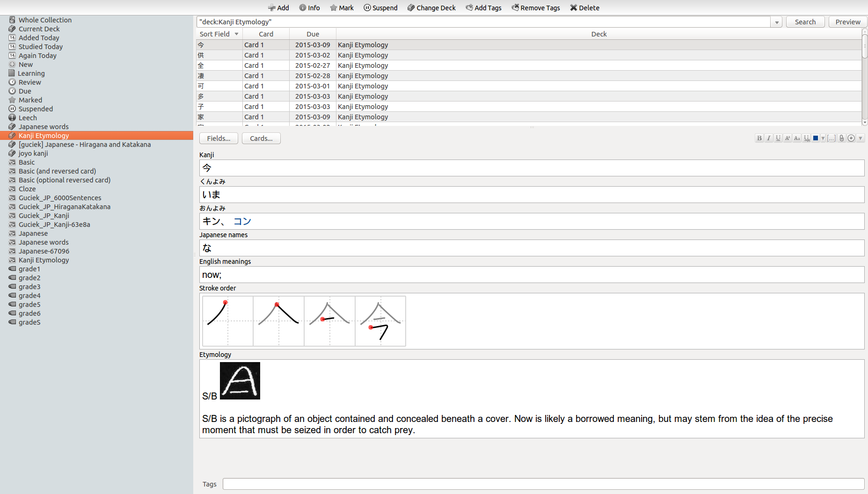Click the Preview button
This screenshot has width=868, height=494.
point(848,22)
